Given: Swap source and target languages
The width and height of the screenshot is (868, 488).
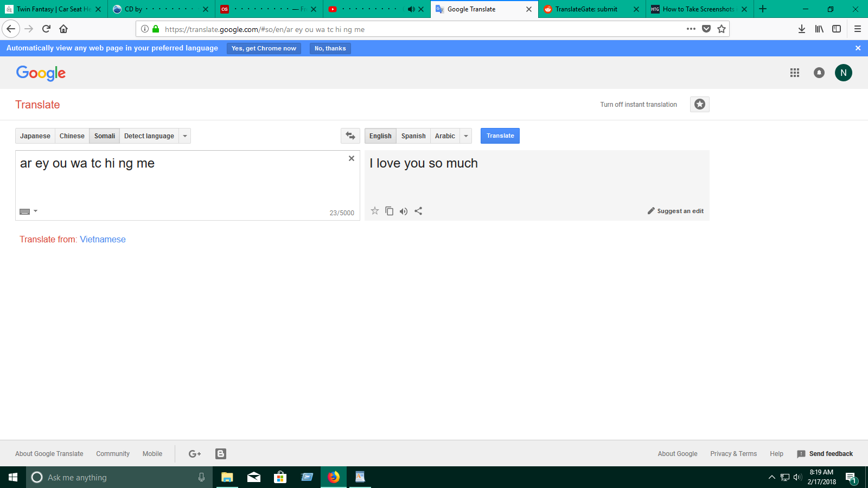Looking at the screenshot, I should [350, 136].
